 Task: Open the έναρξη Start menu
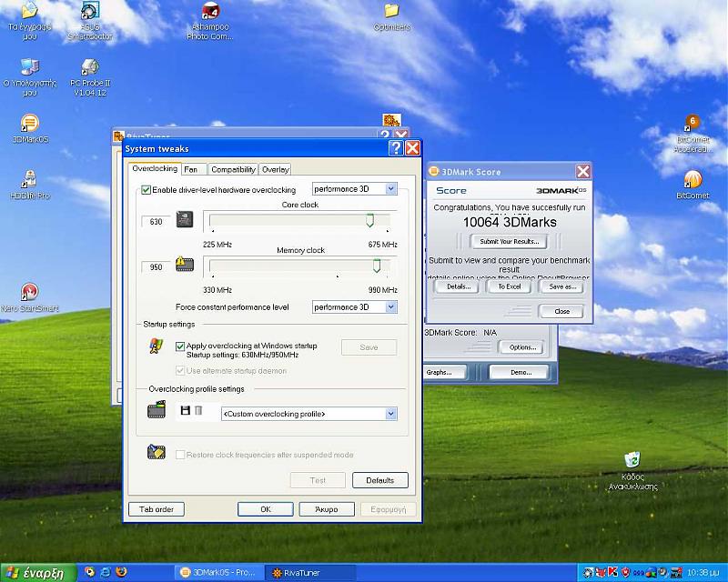[x=38, y=573]
